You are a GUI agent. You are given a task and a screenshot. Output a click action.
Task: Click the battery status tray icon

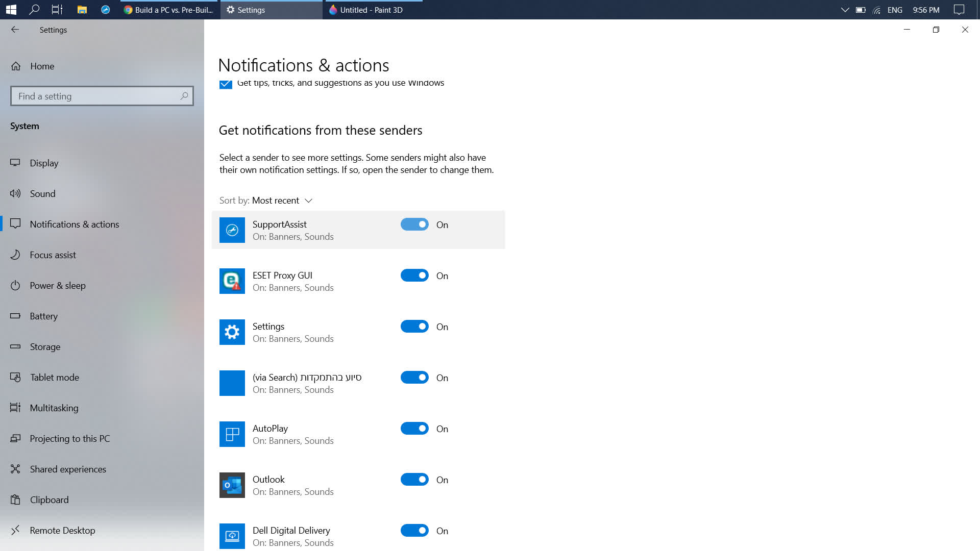coord(861,10)
